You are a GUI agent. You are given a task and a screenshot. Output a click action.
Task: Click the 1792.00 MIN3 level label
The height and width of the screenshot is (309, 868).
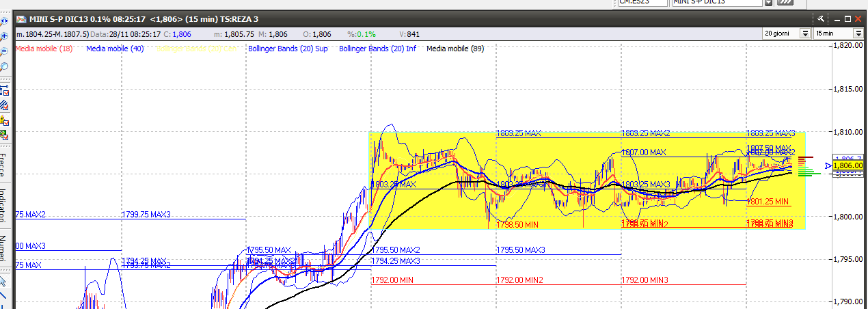click(645, 280)
